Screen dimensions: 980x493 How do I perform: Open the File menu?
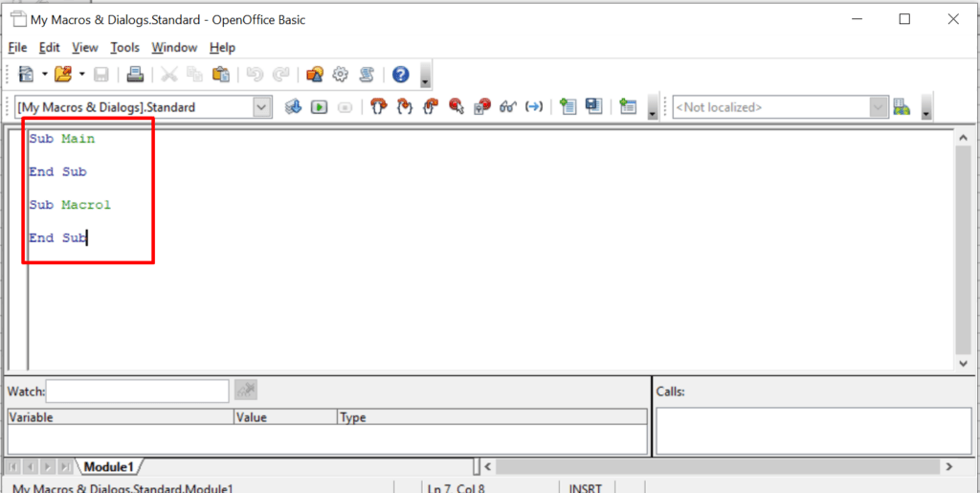[x=17, y=48]
